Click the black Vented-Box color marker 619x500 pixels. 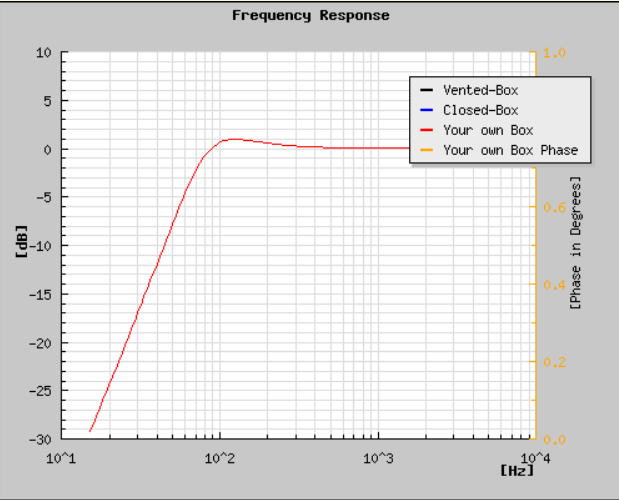427,90
